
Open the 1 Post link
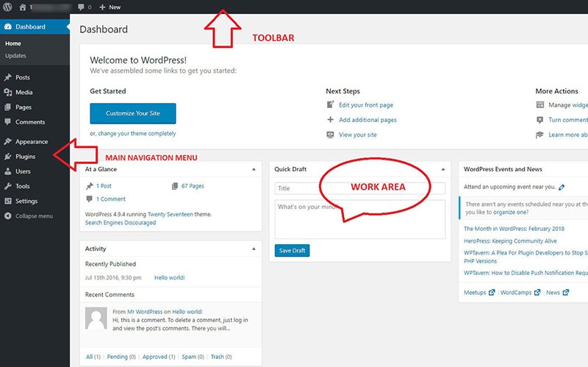point(104,186)
